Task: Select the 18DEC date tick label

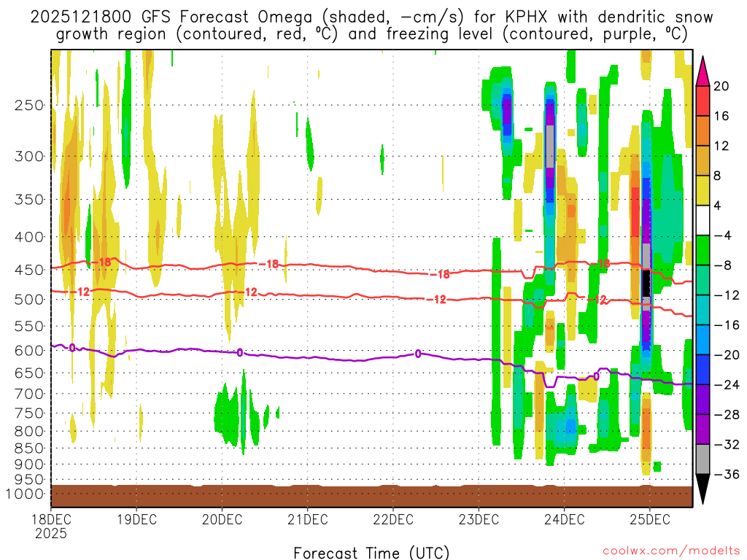Action: 51,519
